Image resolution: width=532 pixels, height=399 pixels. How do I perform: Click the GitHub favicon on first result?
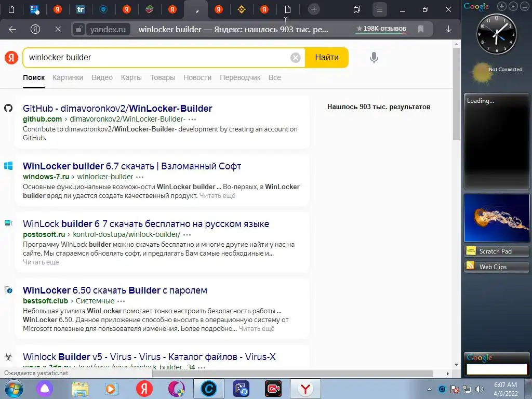pyautogui.click(x=8, y=108)
